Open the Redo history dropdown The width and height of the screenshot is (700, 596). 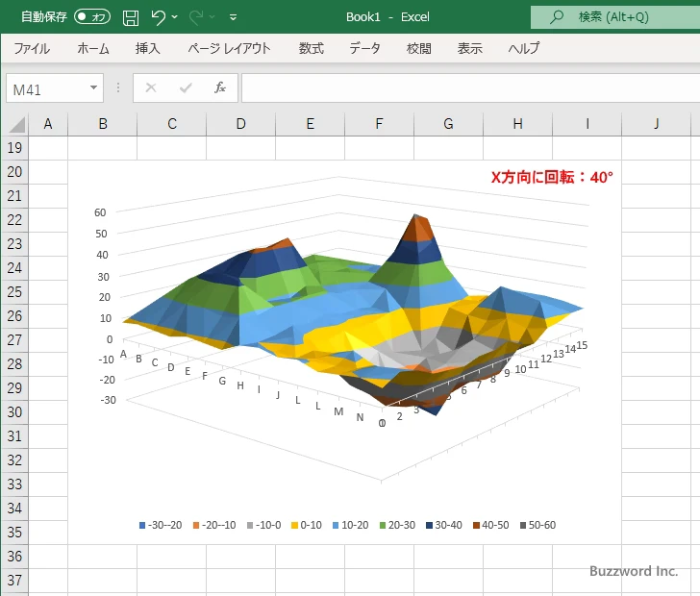click(212, 17)
